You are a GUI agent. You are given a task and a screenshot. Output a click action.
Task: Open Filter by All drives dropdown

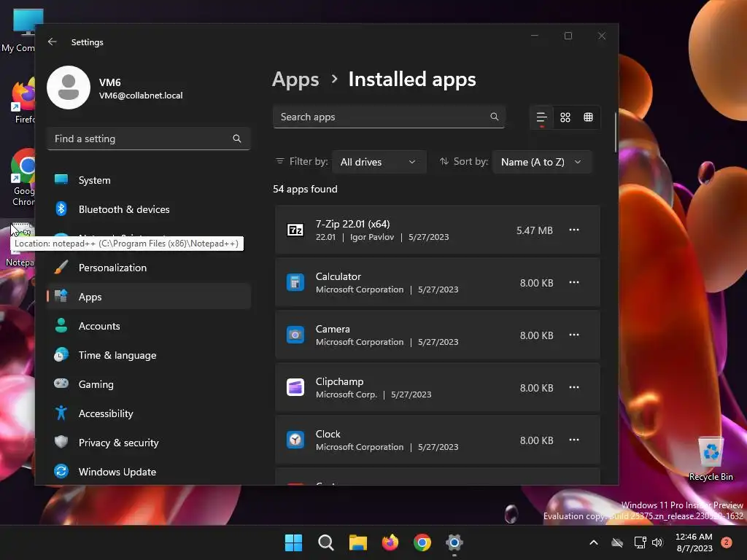(x=379, y=162)
